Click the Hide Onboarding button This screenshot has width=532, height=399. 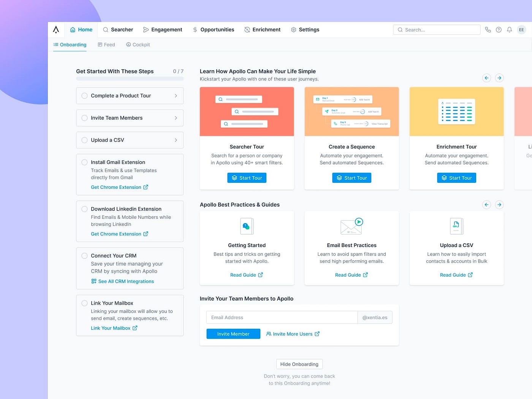pos(299,364)
